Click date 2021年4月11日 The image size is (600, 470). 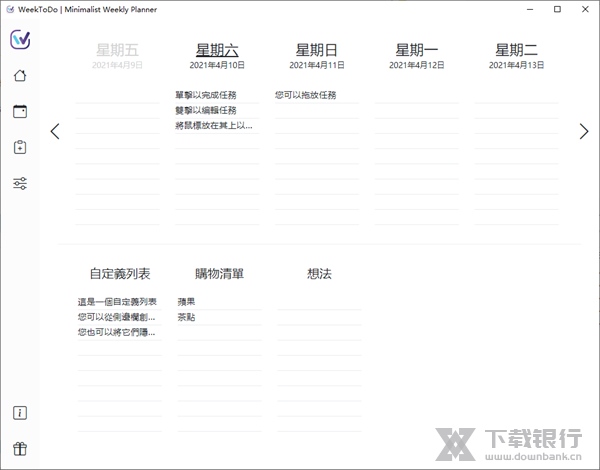pyautogui.click(x=317, y=65)
